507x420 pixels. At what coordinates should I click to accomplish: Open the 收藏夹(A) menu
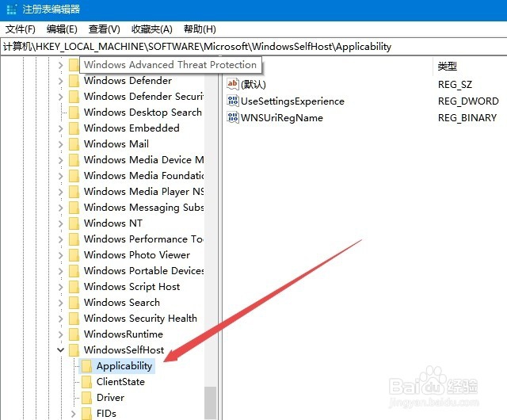(152, 29)
